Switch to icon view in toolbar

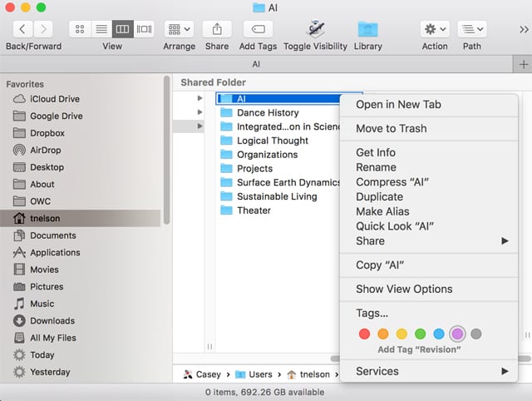pyautogui.click(x=81, y=29)
